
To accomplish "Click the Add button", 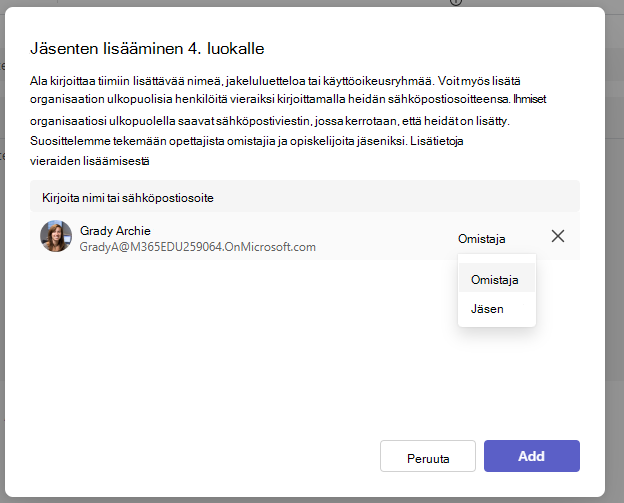I will 532,456.
